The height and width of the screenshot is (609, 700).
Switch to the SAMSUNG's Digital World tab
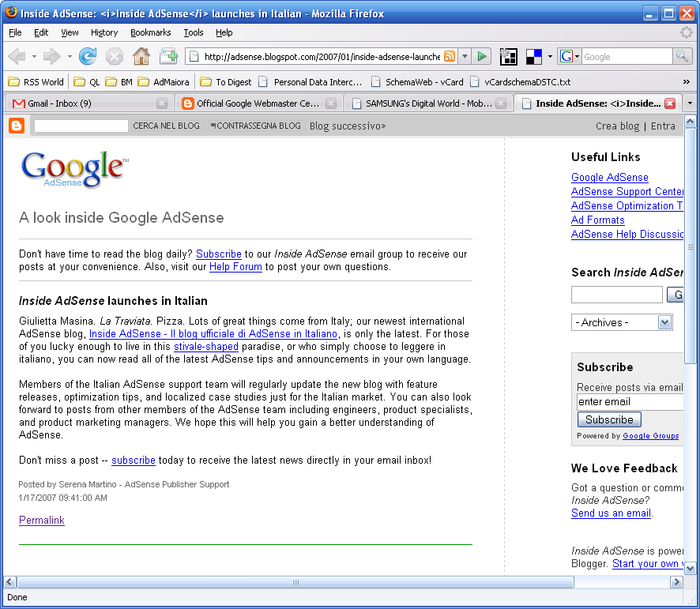coord(428,103)
